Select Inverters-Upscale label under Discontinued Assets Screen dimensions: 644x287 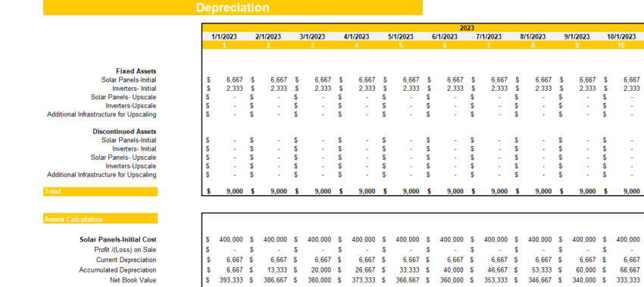[131, 167]
